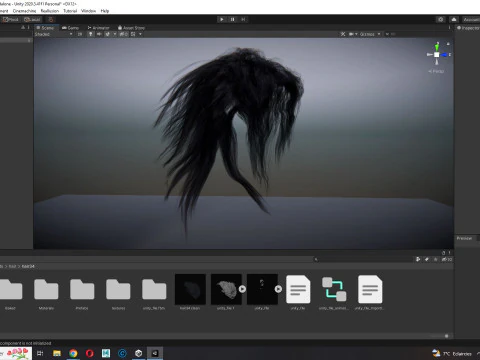Open component editor tools icon
Screen dimensions: 480x360
point(343,34)
